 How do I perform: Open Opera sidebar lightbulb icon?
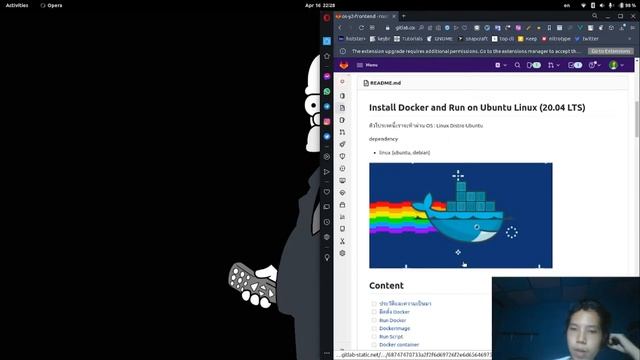pyautogui.click(x=327, y=257)
